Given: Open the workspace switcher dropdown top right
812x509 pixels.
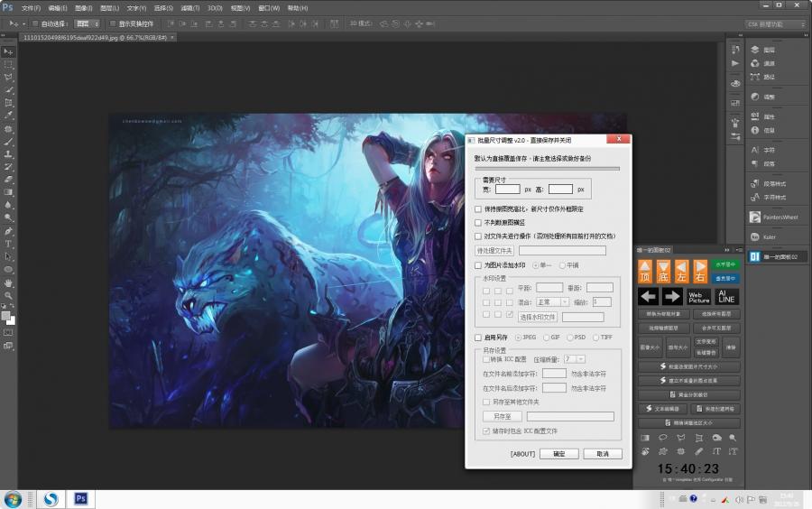Looking at the screenshot, I should [x=776, y=23].
